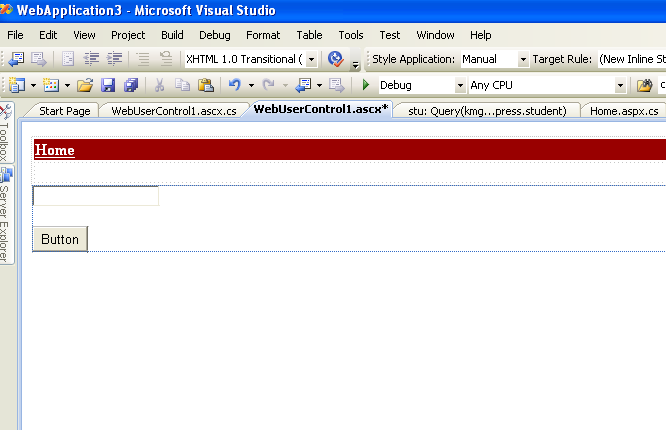Open the Style Application Manual dropdown

tap(523, 59)
